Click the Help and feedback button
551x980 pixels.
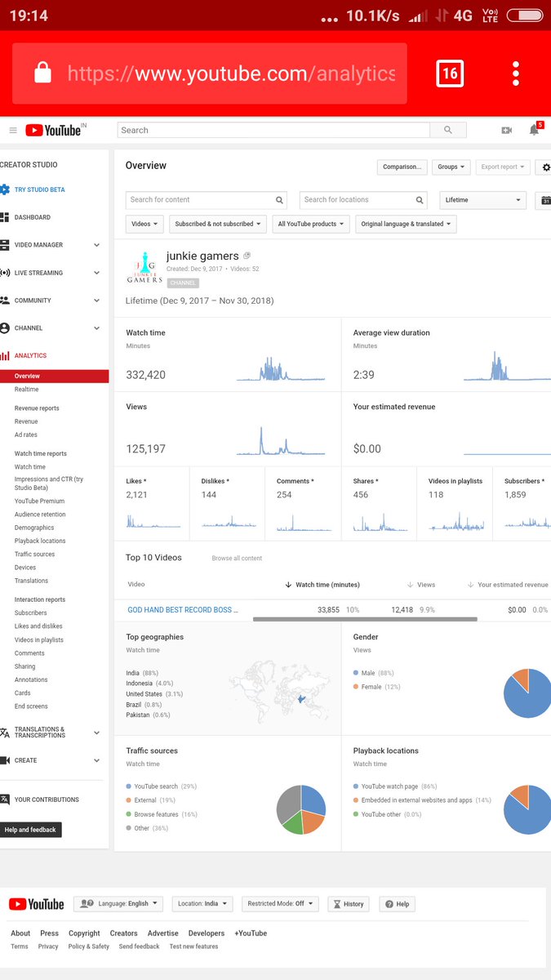pos(30,830)
